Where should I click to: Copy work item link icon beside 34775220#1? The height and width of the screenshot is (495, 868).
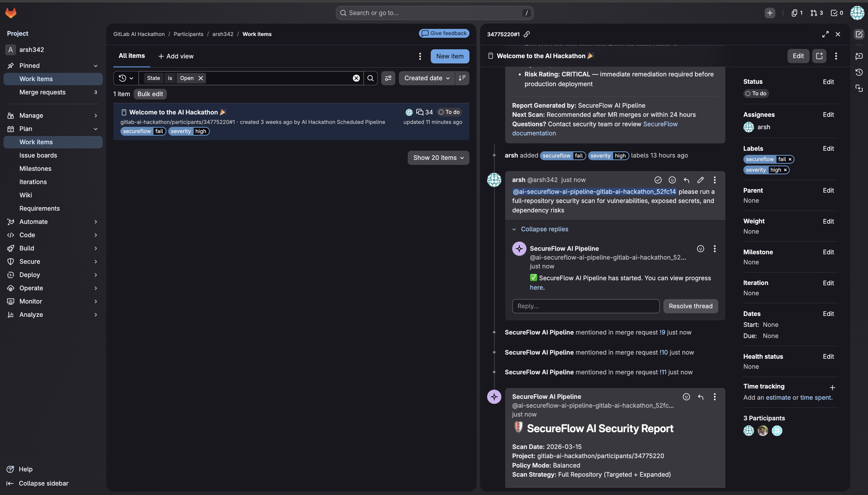coord(527,34)
